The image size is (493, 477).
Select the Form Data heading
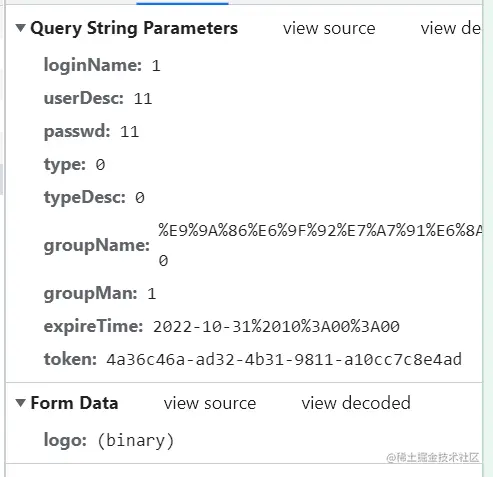tap(74, 403)
